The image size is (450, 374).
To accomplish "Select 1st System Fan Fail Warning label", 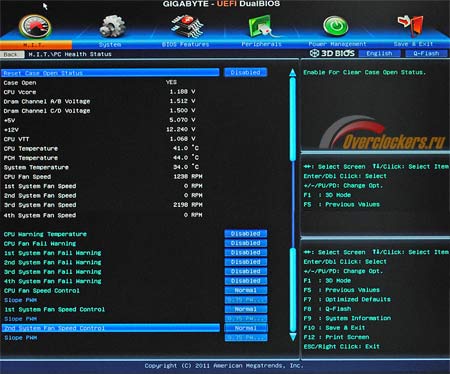I will [52, 253].
